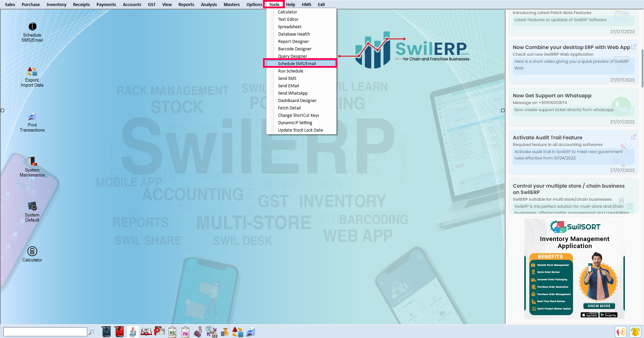Click the megaphone announcements icon
This screenshot has width=644, height=338.
pos(621,332)
